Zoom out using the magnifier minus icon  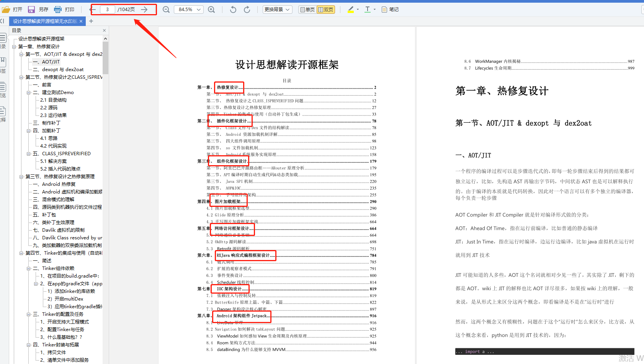(166, 9)
